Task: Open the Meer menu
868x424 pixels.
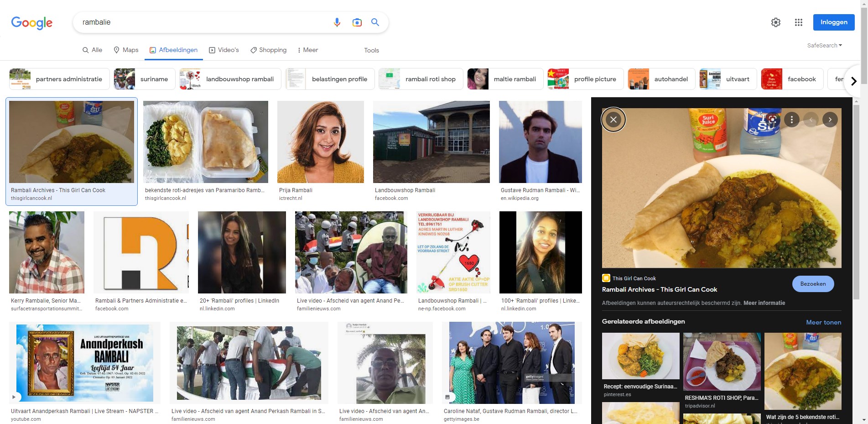Action: pos(307,50)
